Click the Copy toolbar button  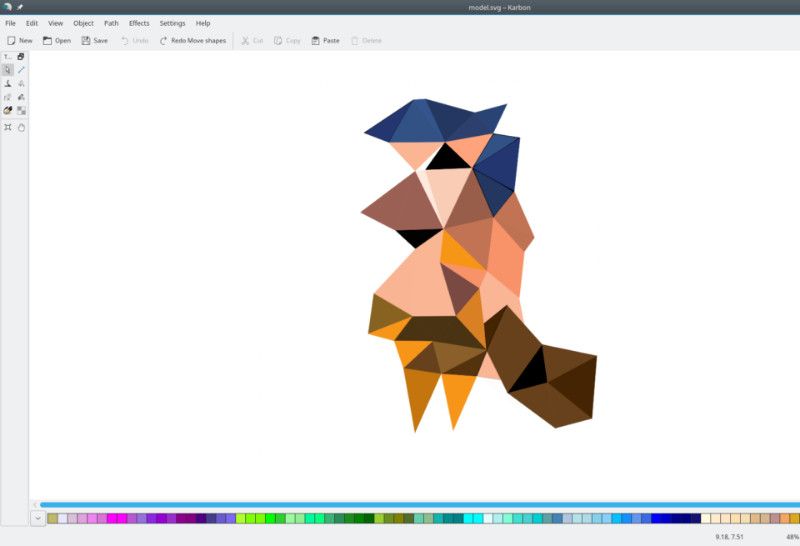(x=287, y=40)
